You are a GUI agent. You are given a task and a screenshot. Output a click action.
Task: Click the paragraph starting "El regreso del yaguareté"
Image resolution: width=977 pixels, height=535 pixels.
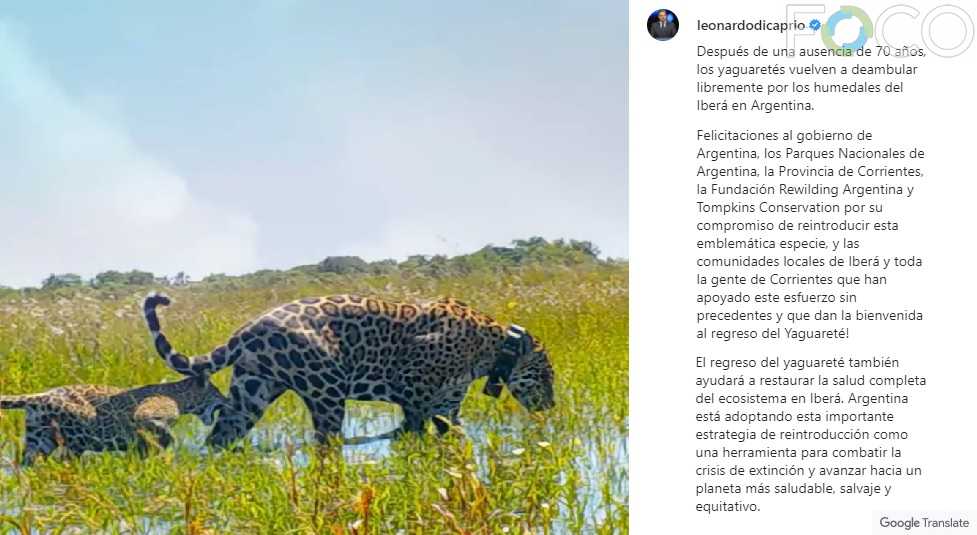[x=810, y=434]
